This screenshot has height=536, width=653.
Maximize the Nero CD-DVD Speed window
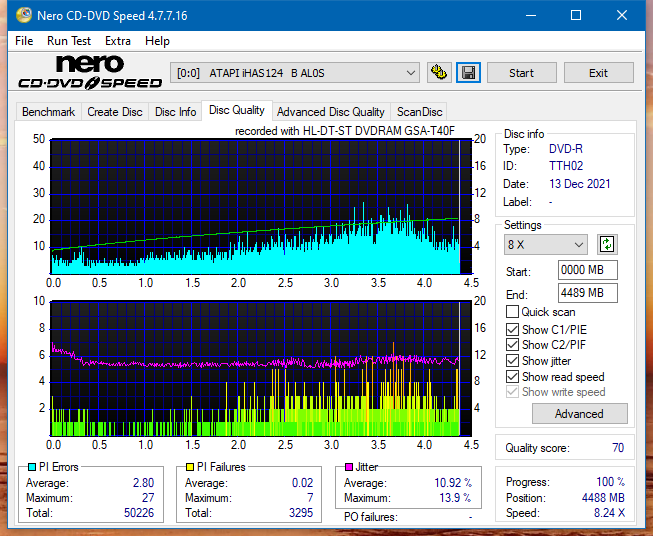tap(576, 15)
